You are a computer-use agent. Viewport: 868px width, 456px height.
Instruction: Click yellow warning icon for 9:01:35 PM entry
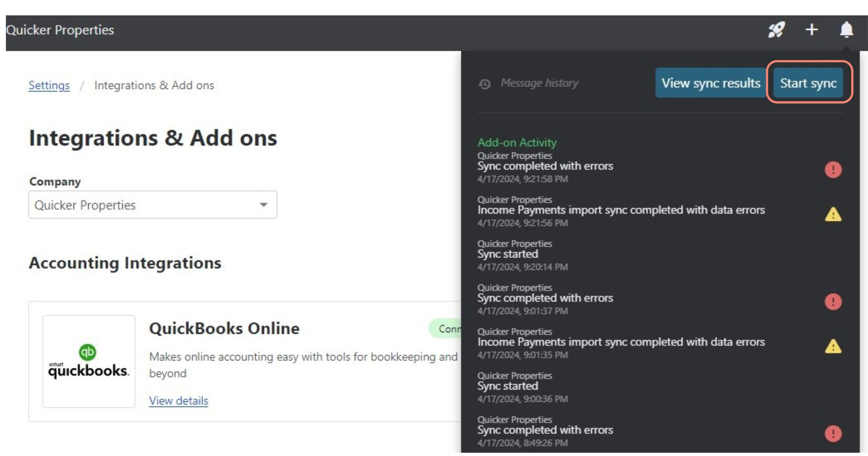point(833,346)
